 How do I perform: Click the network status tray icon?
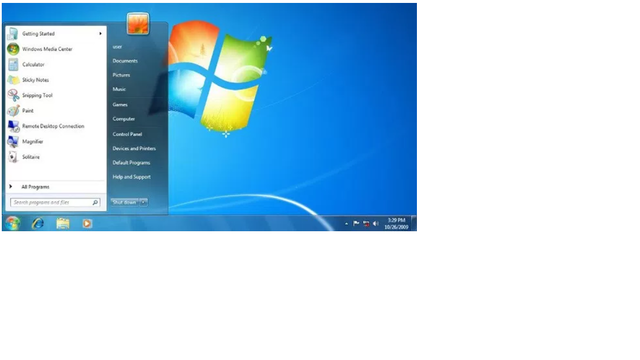click(366, 223)
